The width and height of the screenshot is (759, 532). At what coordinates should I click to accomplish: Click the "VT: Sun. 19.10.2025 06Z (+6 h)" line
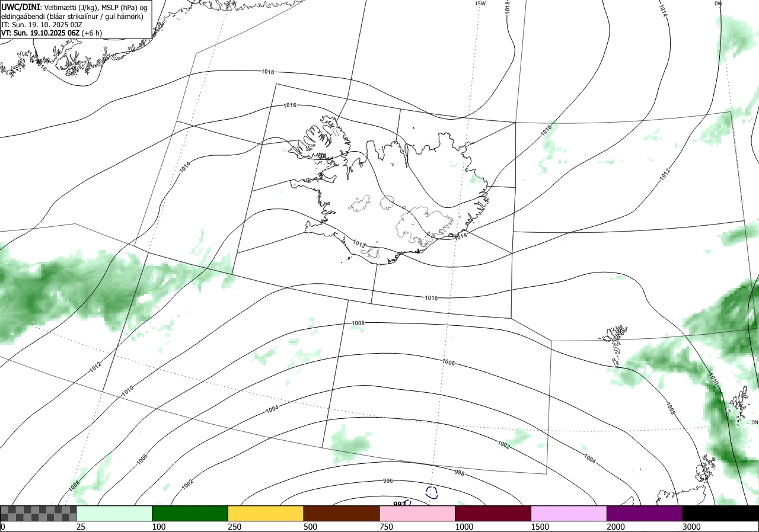pos(51,33)
